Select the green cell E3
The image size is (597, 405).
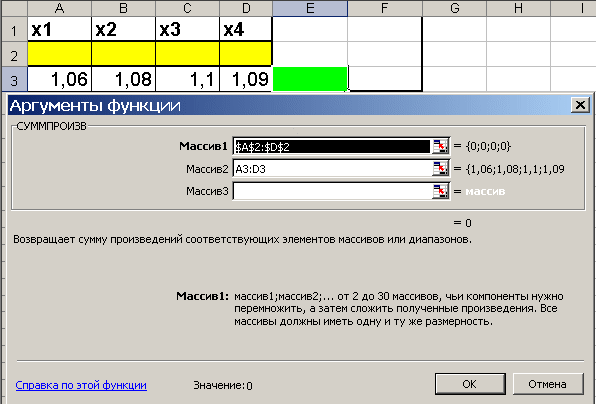tap(310, 79)
